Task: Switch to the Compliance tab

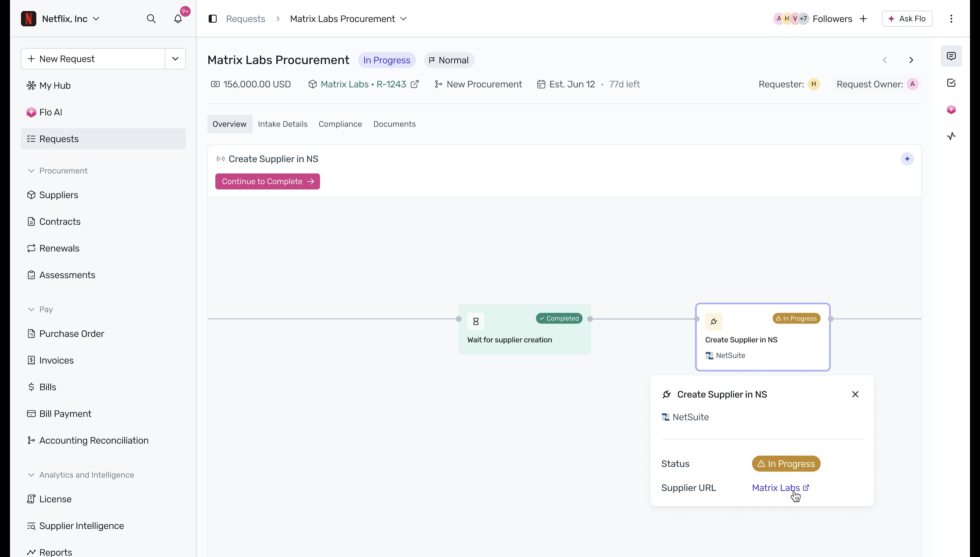Action: [x=340, y=124]
